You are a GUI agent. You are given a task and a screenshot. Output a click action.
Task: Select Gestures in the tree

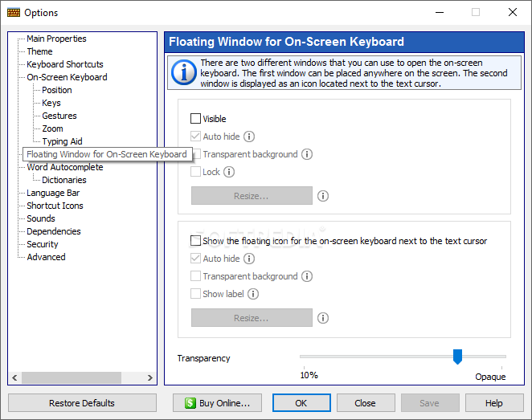(x=59, y=116)
